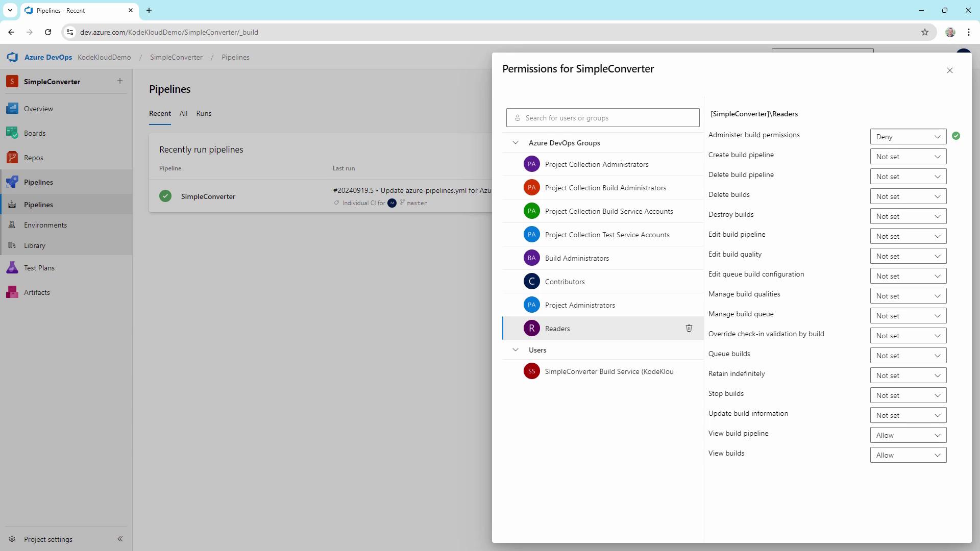980x551 pixels.
Task: Collapse the sidebar using double-chevron icon
Action: (120, 539)
